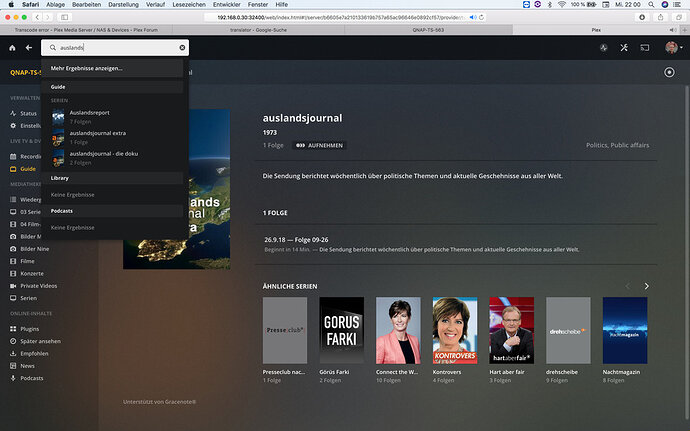Open the cast to device icon

coord(645,48)
